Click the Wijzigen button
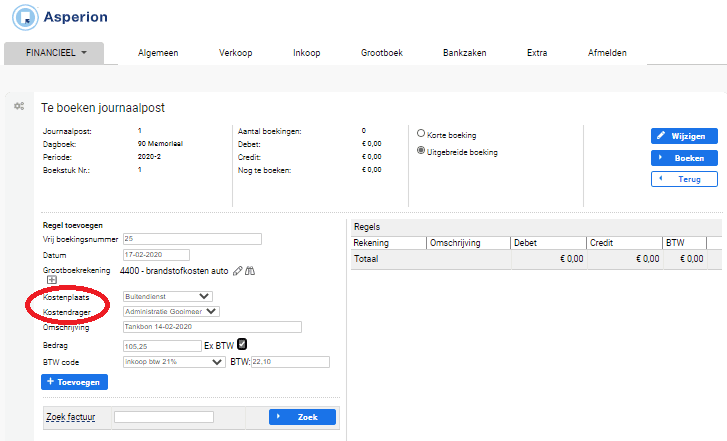This screenshot has width=727, height=441. (x=684, y=136)
